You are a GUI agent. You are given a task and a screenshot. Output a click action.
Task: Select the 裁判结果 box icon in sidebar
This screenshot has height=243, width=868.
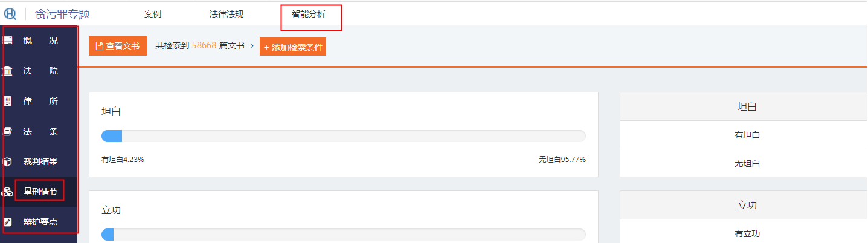pyautogui.click(x=8, y=161)
